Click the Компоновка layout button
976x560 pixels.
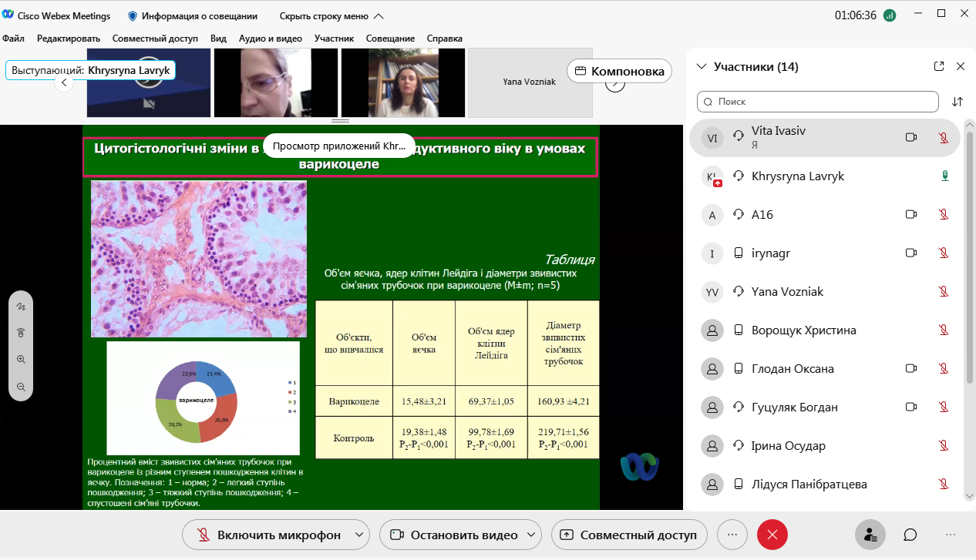pyautogui.click(x=619, y=72)
